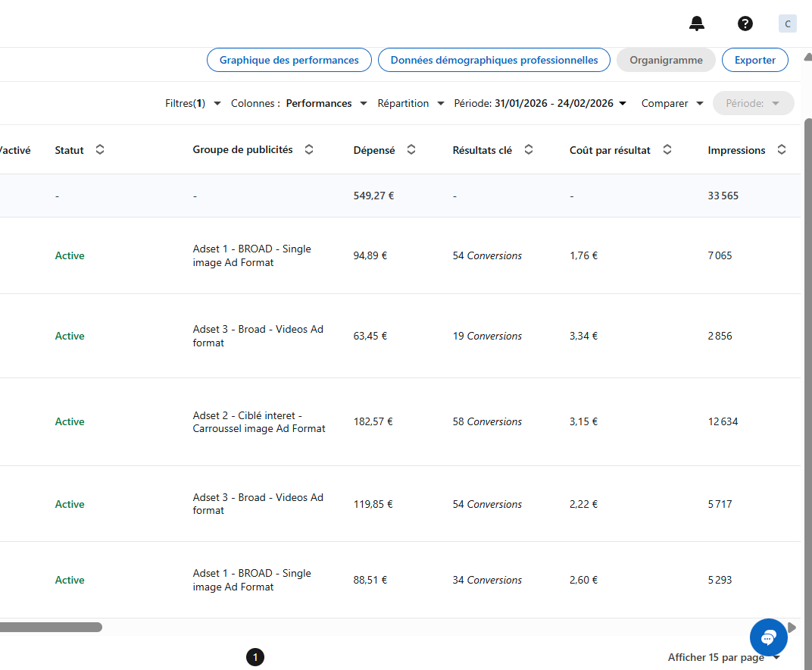Go to page 1 in pagination
This screenshot has height=670, width=812.
[255, 657]
